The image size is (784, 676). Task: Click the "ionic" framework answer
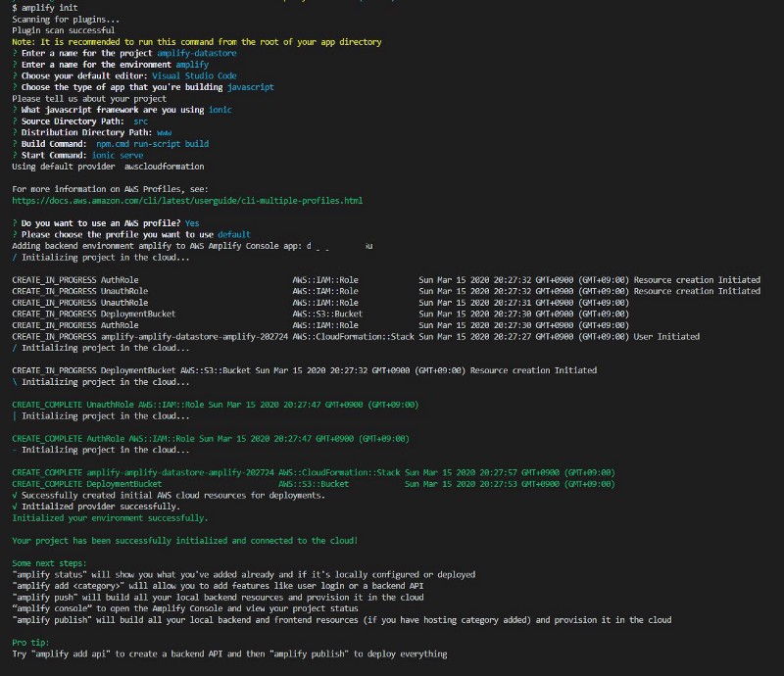[220, 110]
